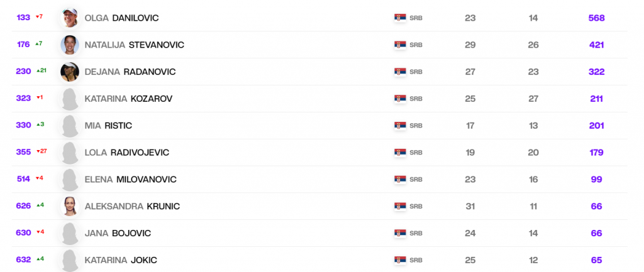Click Aleksandra Krunic's profile photo
644x272 pixels.
(69, 206)
